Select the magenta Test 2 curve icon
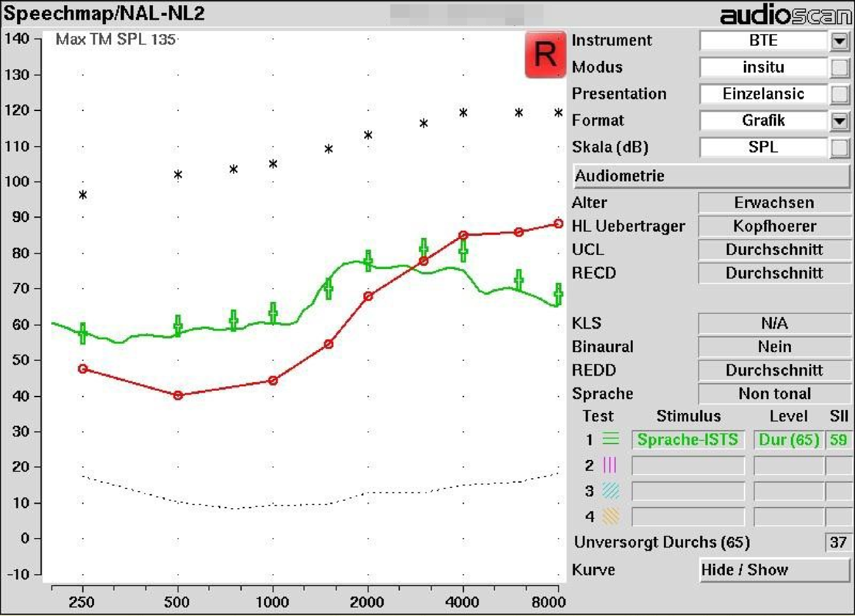Viewport: 855px width, 616px height. pos(609,465)
